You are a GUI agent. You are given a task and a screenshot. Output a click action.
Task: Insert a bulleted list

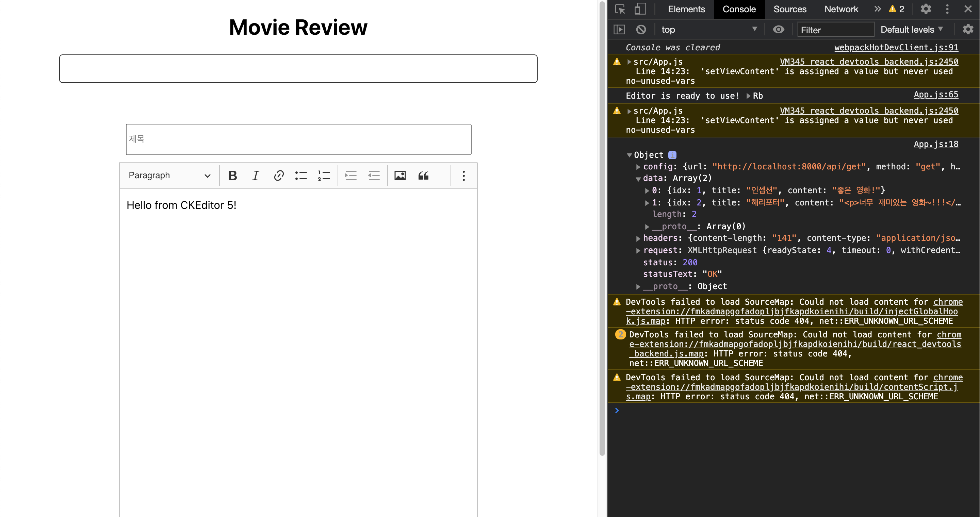(301, 176)
